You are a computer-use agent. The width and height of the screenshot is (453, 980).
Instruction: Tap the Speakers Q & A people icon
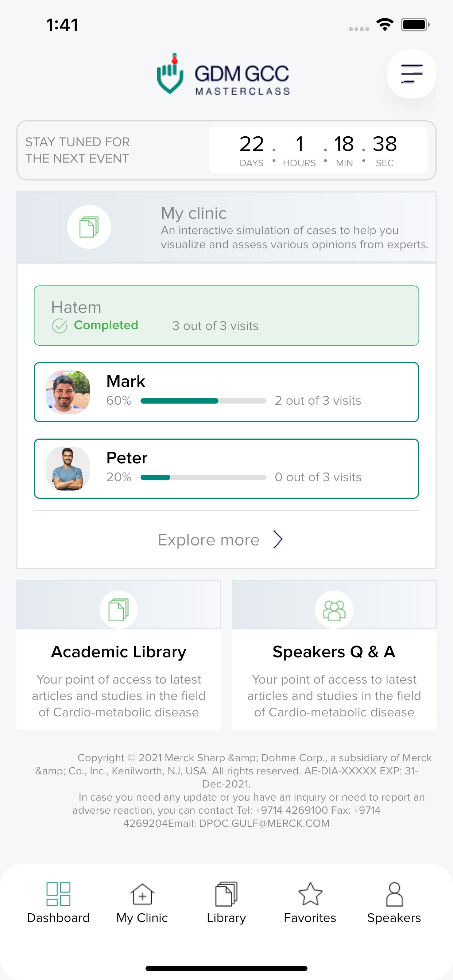(334, 610)
